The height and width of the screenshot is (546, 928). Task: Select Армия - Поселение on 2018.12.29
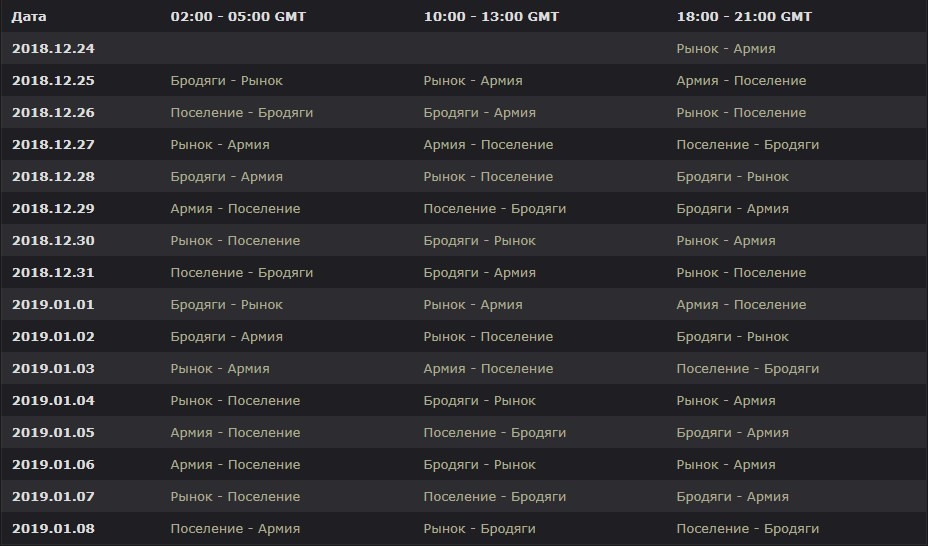(x=235, y=208)
